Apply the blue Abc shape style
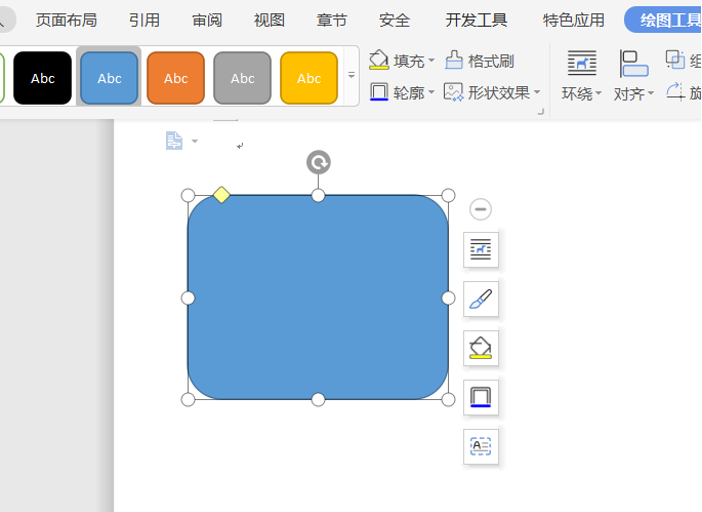Screen dimensions: 702x512 click(109, 78)
